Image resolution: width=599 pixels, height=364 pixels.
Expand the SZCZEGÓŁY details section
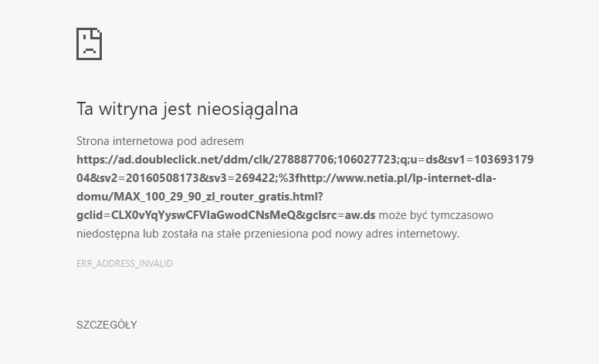[107, 325]
